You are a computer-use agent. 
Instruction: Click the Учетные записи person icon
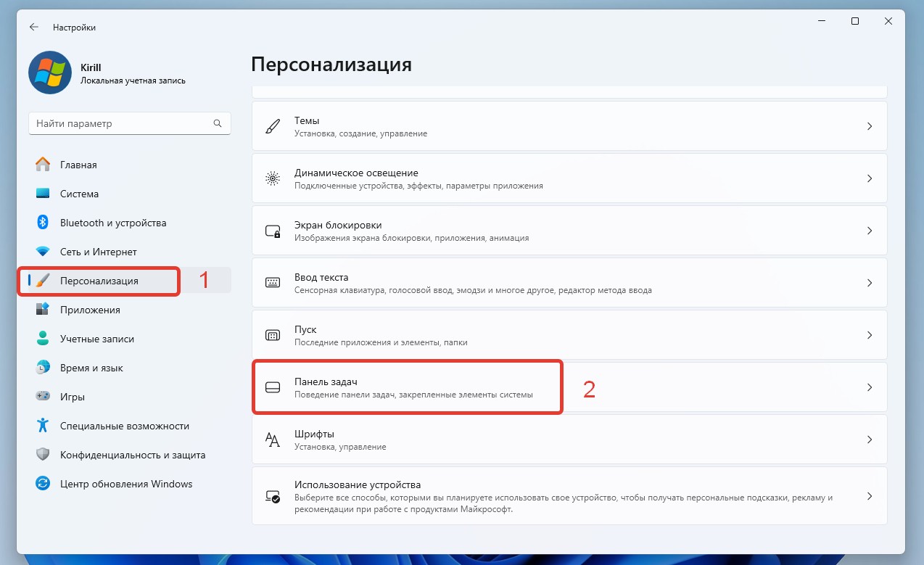(43, 339)
